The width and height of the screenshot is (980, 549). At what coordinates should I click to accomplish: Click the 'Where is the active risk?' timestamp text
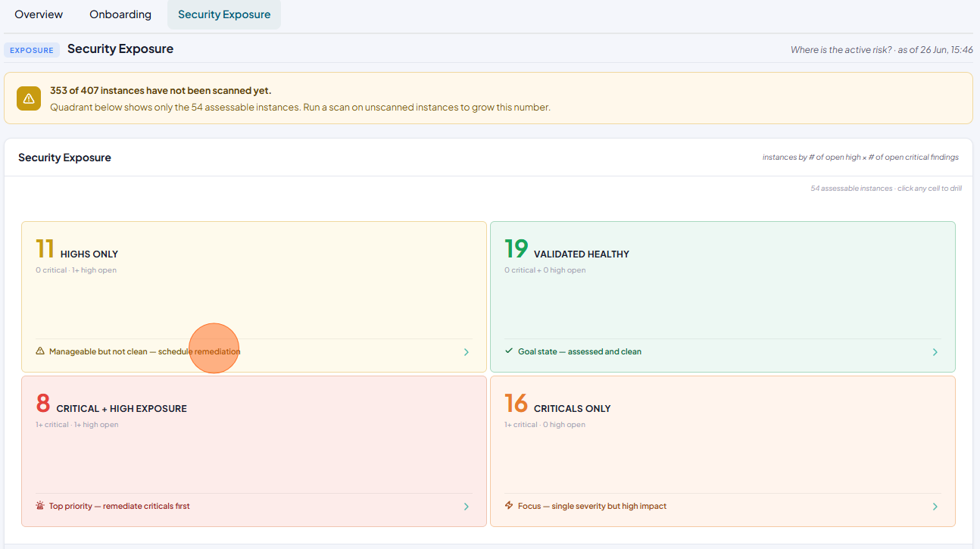(x=882, y=50)
